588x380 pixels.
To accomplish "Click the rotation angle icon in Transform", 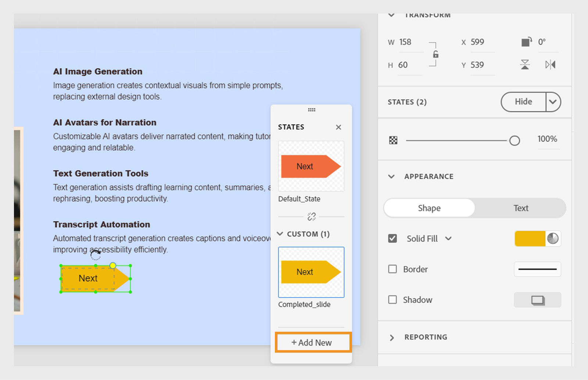I will click(x=527, y=42).
